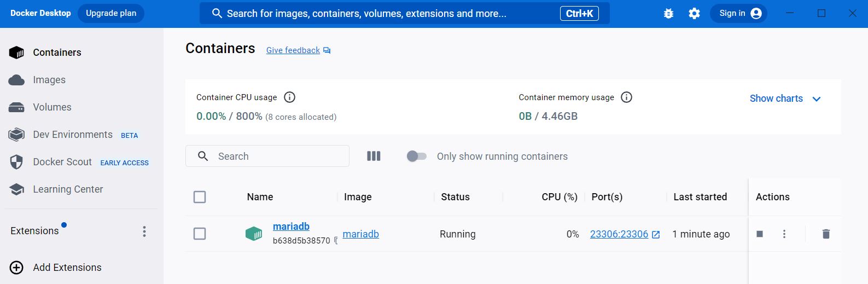Open mariadb row more actions menu

[x=784, y=234]
